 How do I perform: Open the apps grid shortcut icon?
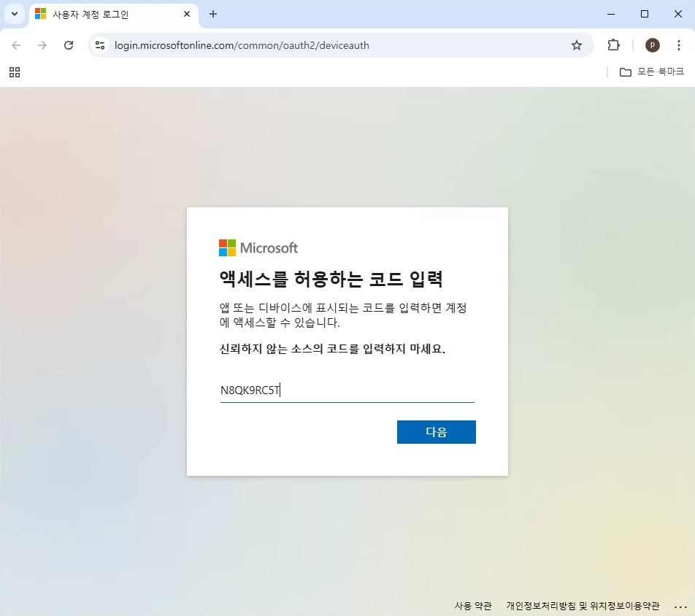(15, 72)
